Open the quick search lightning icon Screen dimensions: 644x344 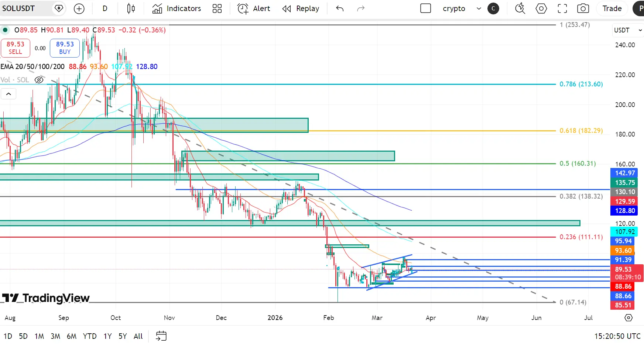(x=520, y=8)
